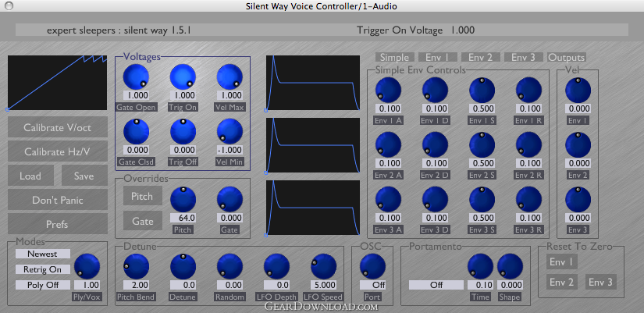The width and height of the screenshot is (644, 313).
Task: Click the Vel Env 2 knob
Action: [x=578, y=144]
